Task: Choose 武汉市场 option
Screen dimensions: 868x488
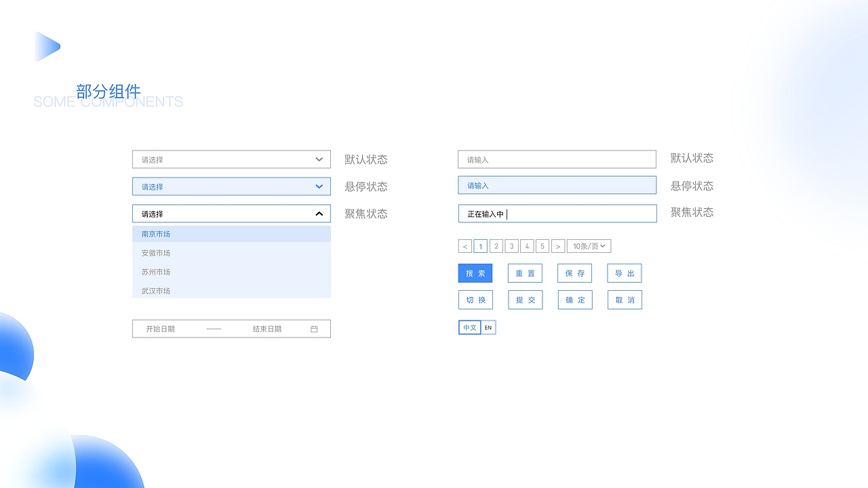Action: pos(231,291)
